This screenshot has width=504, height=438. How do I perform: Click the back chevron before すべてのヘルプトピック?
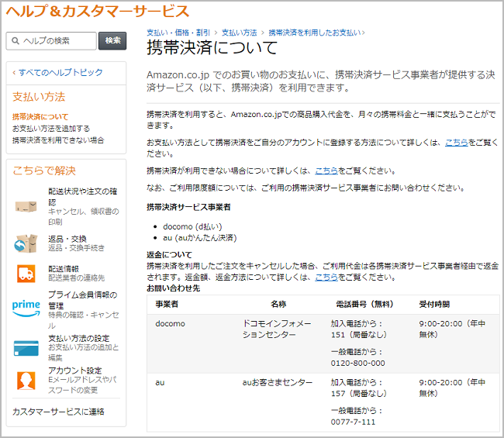[14, 73]
